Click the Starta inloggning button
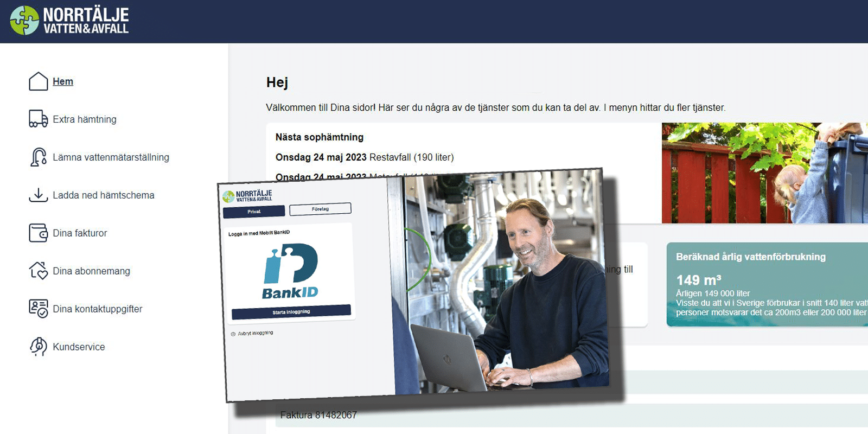Viewport: 868px width, 434px height. click(291, 312)
